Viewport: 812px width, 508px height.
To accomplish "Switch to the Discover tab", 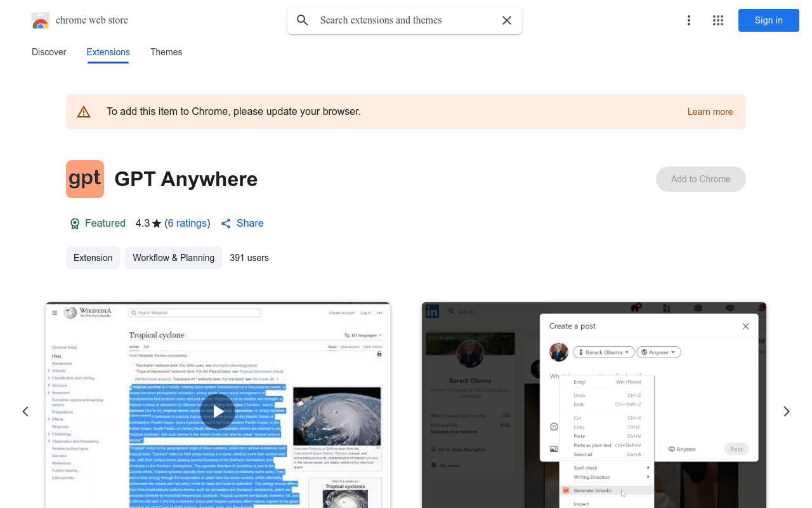I will click(x=49, y=52).
